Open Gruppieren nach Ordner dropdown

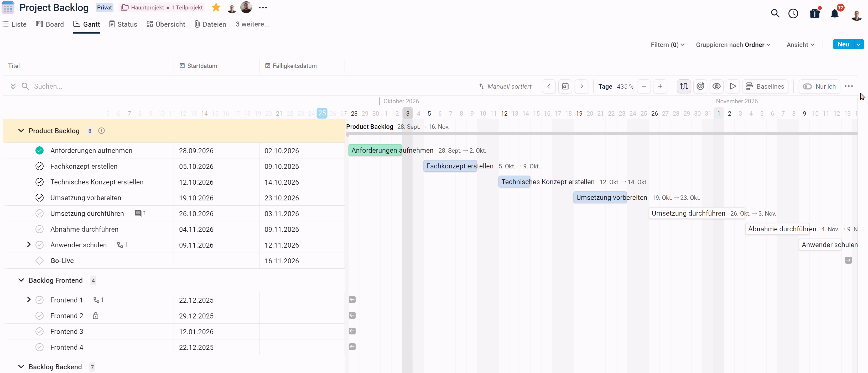pos(733,45)
